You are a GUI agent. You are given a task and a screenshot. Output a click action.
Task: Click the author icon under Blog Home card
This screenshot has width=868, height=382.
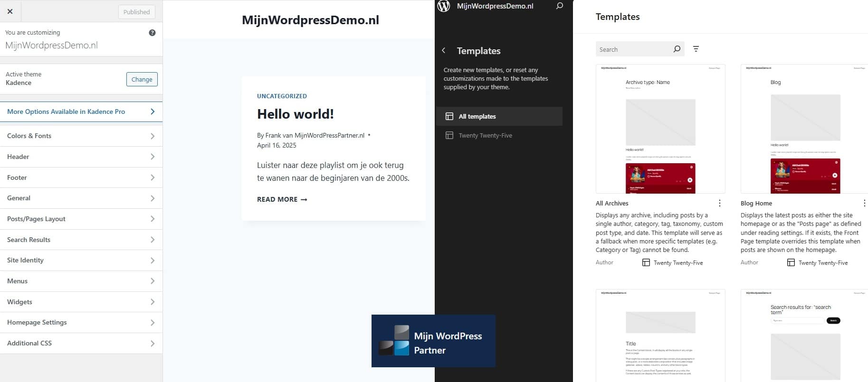pyautogui.click(x=791, y=262)
